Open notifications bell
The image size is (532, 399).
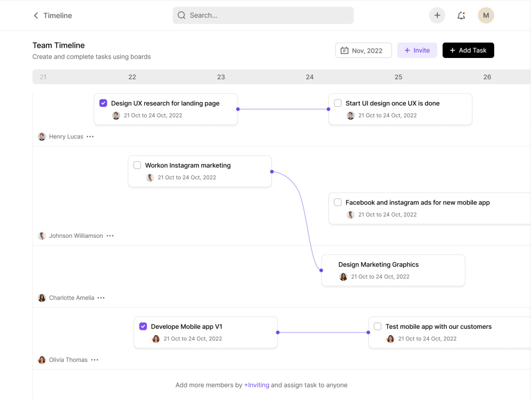[x=461, y=15]
